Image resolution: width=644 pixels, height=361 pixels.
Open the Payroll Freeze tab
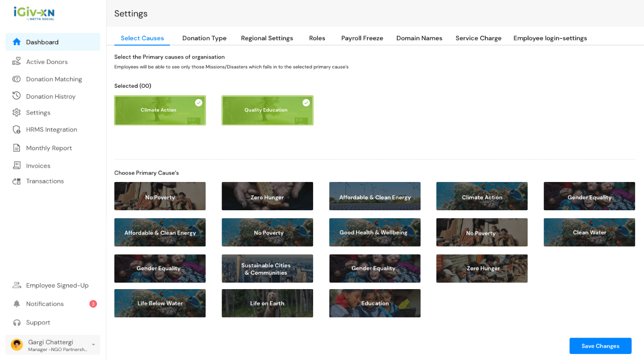(x=362, y=38)
